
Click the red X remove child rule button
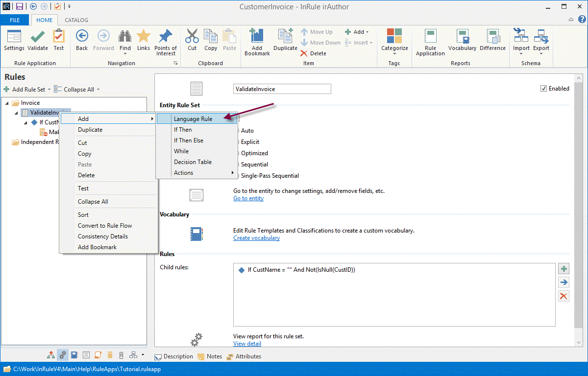tap(563, 296)
